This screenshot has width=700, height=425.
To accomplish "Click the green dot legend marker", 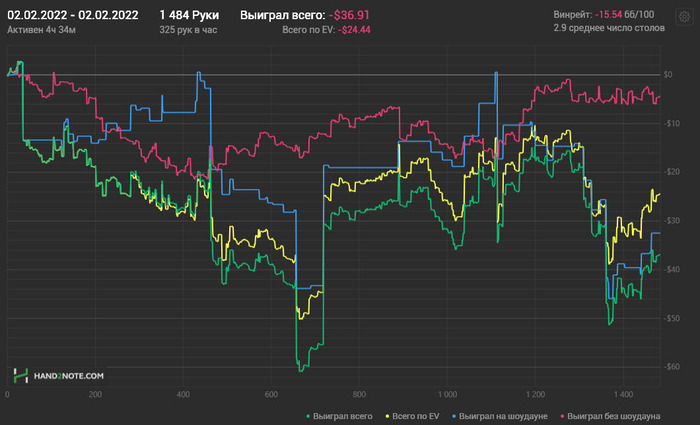I will coord(308,417).
